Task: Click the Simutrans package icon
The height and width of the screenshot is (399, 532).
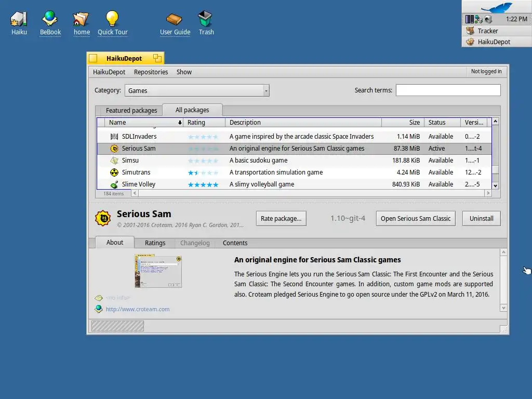Action: (114, 172)
